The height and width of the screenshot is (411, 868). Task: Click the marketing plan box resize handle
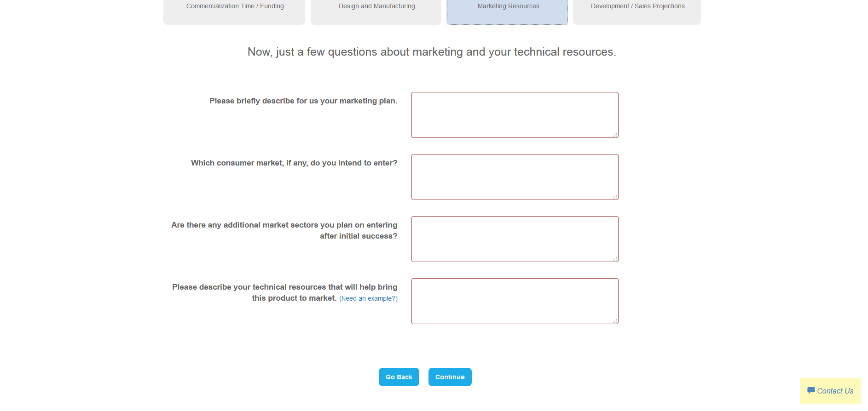coord(615,135)
